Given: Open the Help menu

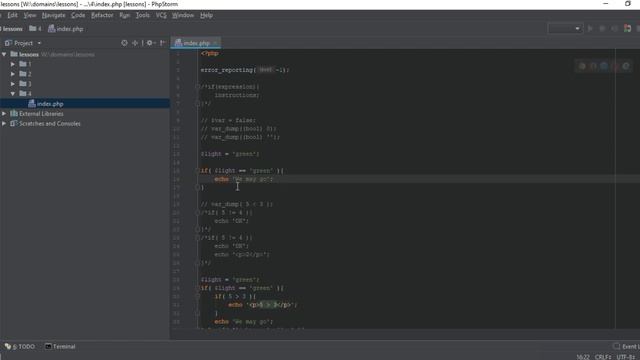Looking at the screenshot, I should (206, 15).
